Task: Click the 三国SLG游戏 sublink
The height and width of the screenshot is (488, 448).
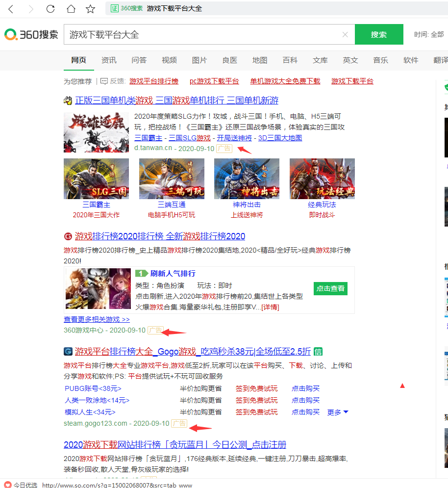Action: click(x=190, y=138)
